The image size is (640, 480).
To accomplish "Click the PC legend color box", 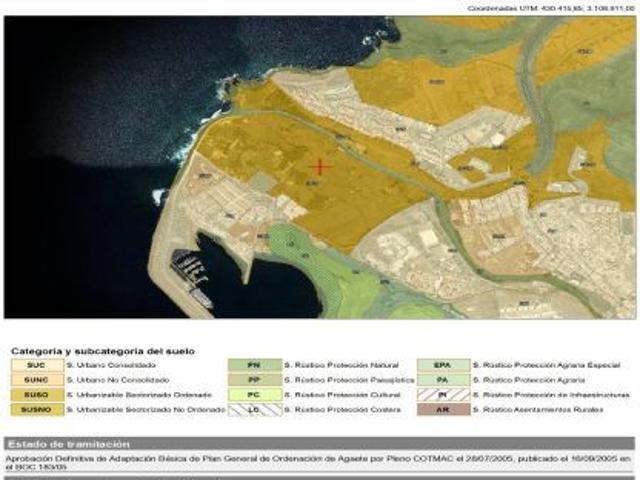I will click(x=253, y=395).
